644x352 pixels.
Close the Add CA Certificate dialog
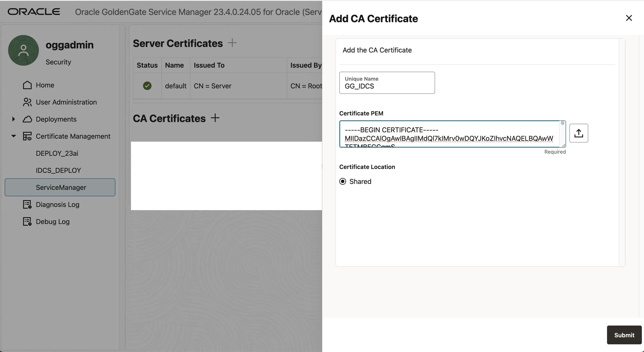tap(629, 18)
